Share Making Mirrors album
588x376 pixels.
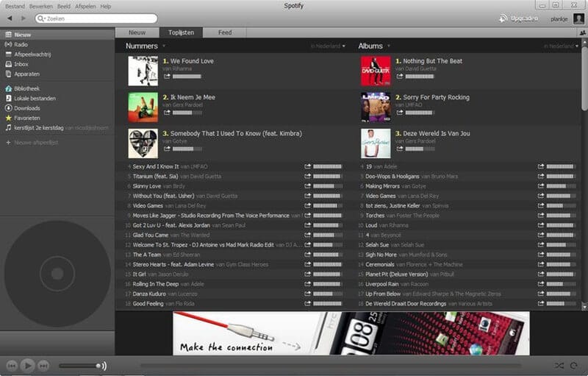point(541,186)
